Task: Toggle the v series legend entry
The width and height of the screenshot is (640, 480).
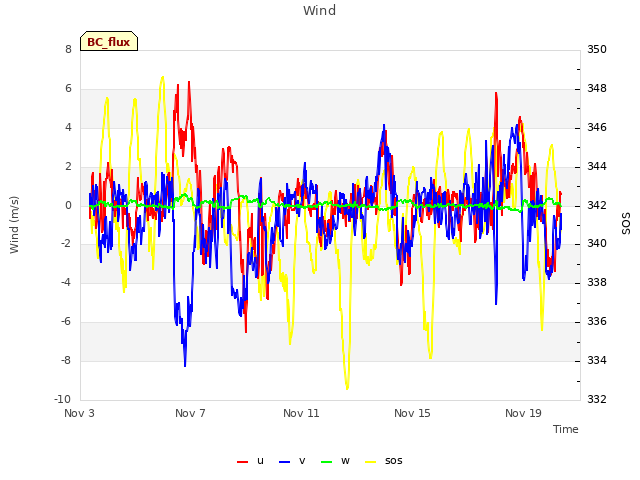Action: 292,461
